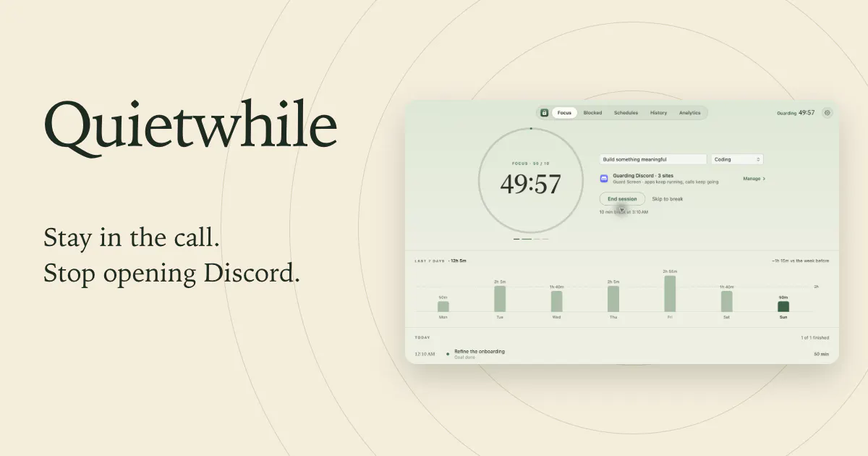Click the 1 of 1 finished text
This screenshot has height=456, width=868.
coord(814,337)
